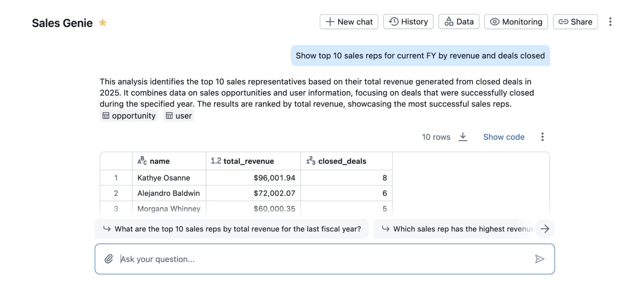Open result table kebab menu
Screen dimensions: 644x284
(x=542, y=137)
